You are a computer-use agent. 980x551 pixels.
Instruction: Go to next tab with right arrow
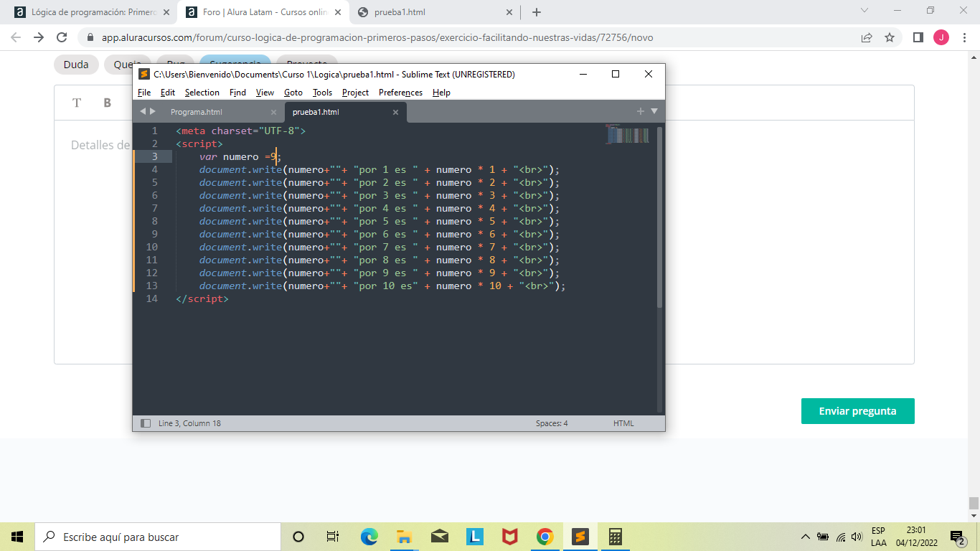[152, 111]
